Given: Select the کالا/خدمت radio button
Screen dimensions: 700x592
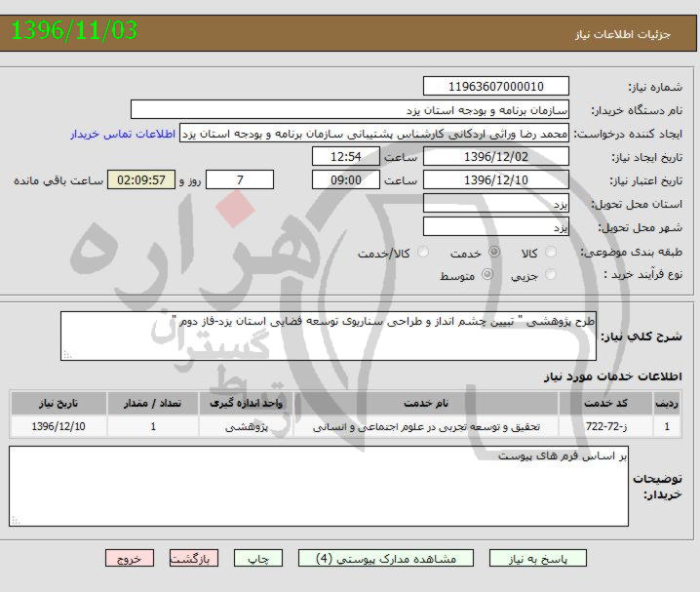Looking at the screenshot, I should [x=422, y=252].
